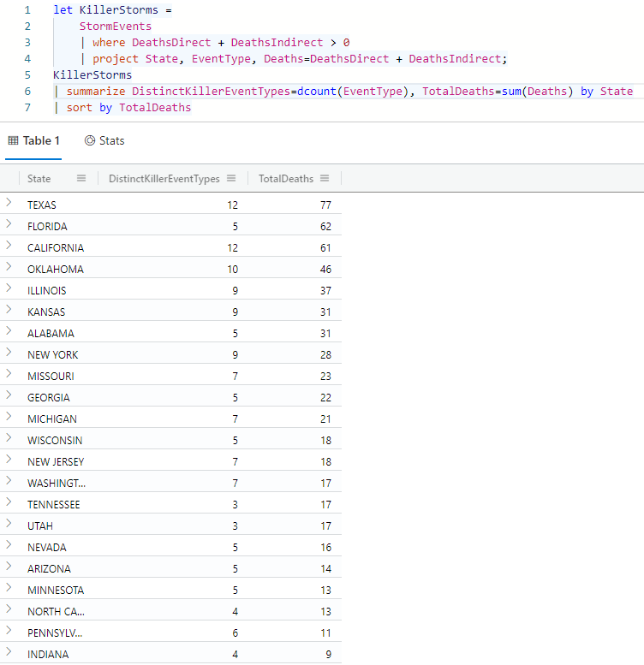Open the DistinctKillerEventTypes column menu icon
The width and height of the screenshot is (644, 665).
[x=231, y=179]
